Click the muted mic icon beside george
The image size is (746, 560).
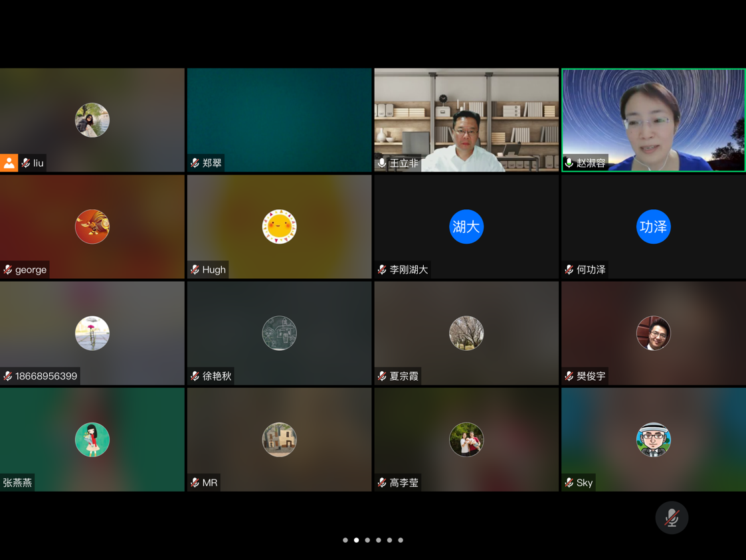pos(8,270)
